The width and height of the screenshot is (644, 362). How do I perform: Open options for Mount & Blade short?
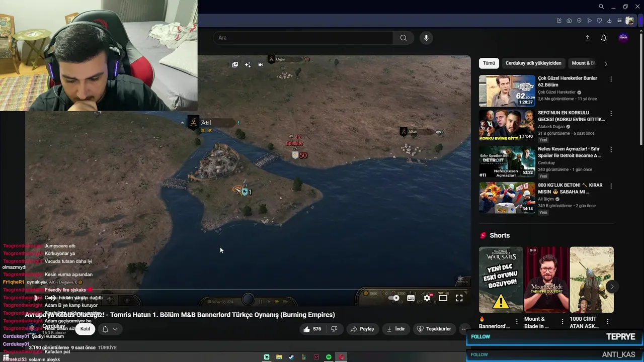click(x=562, y=321)
